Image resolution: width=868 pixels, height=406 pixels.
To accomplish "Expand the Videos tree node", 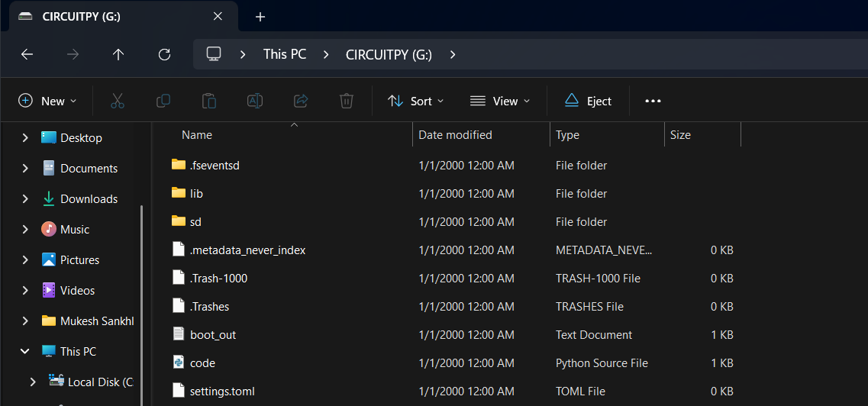I will (x=25, y=291).
